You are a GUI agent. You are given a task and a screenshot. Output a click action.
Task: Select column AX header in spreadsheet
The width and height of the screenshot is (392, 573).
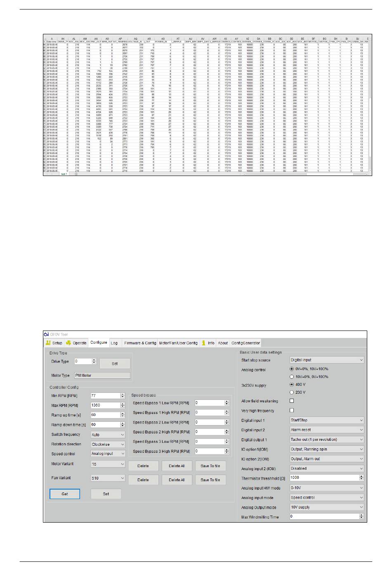[226, 39]
